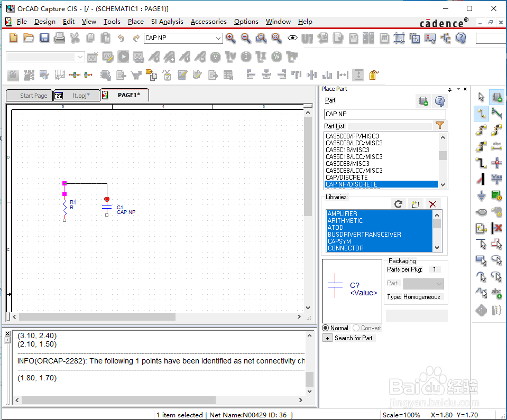Click the Add Part to design icon
Image resolution: width=507 pixels, height=420 pixels.
pyautogui.click(x=423, y=101)
